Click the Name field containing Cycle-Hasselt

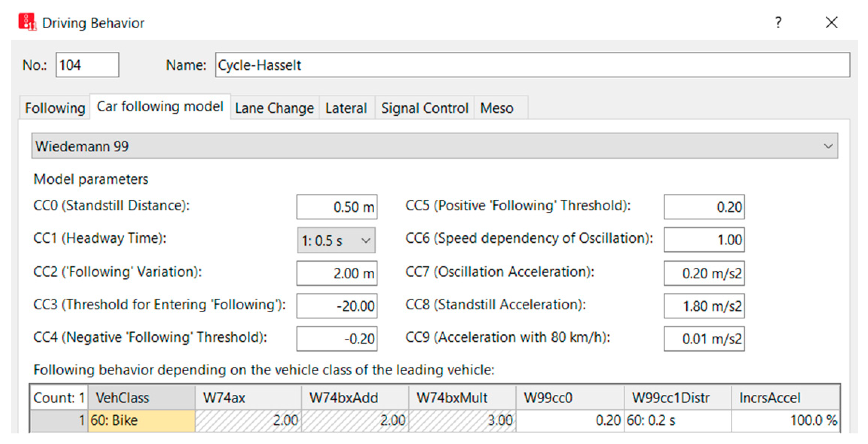coord(532,65)
